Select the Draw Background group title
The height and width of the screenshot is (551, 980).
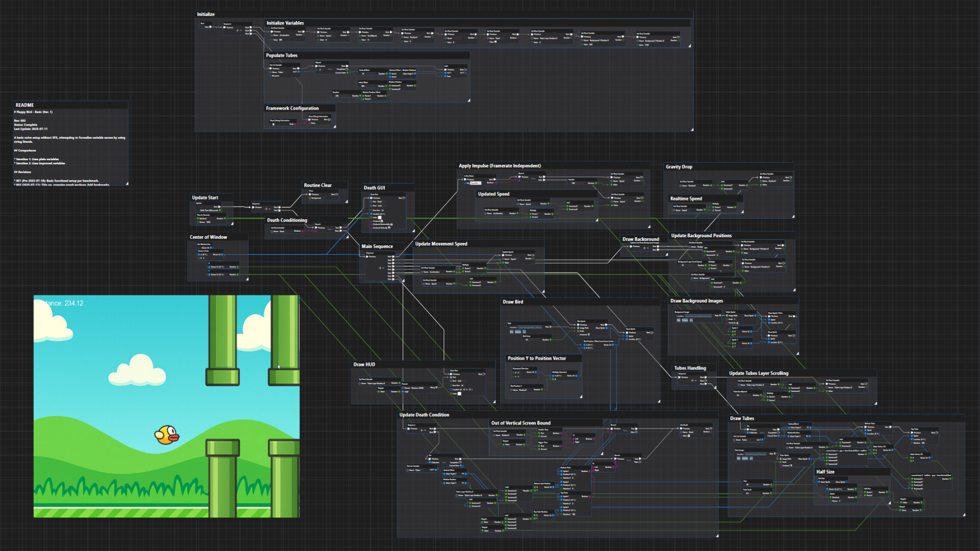641,239
